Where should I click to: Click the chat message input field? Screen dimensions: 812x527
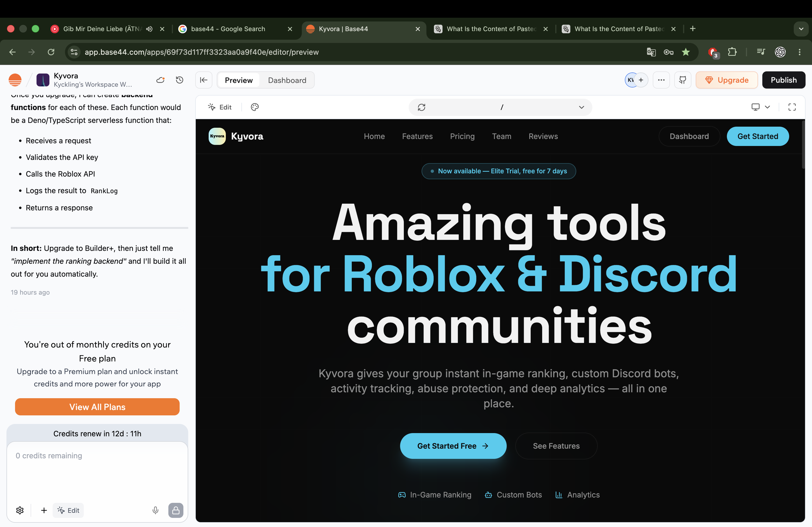point(97,470)
